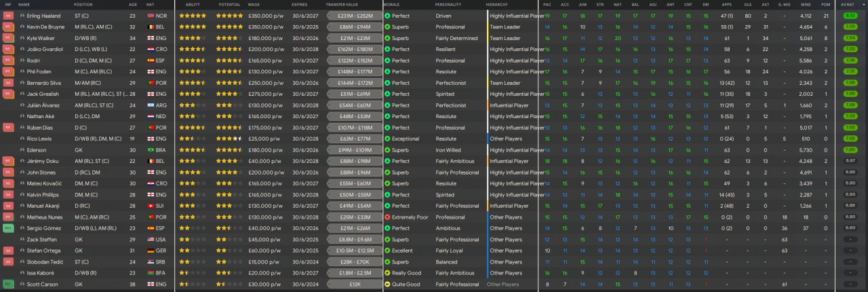Sort by the ABILITY column header

pos(193,4)
